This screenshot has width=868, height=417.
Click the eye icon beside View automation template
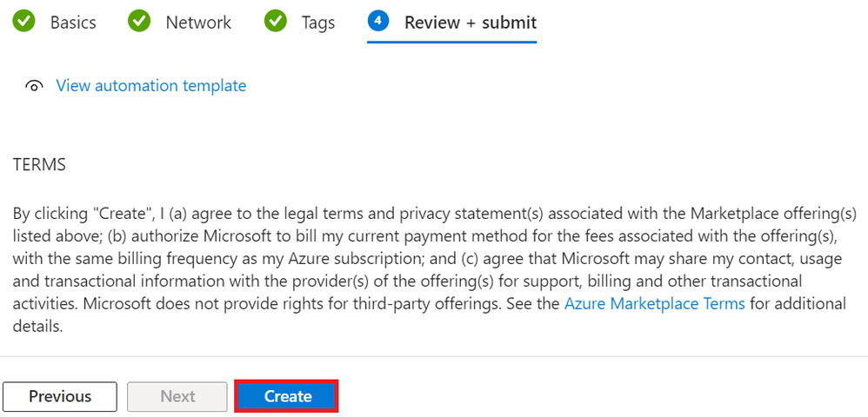[35, 86]
